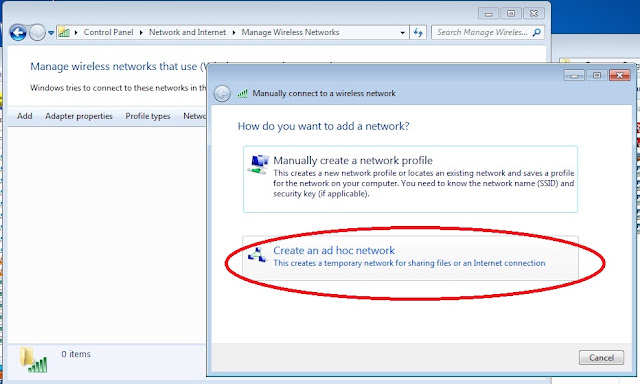Click the heading Manage wireless networks that use
The image size is (640, 384).
tap(119, 66)
